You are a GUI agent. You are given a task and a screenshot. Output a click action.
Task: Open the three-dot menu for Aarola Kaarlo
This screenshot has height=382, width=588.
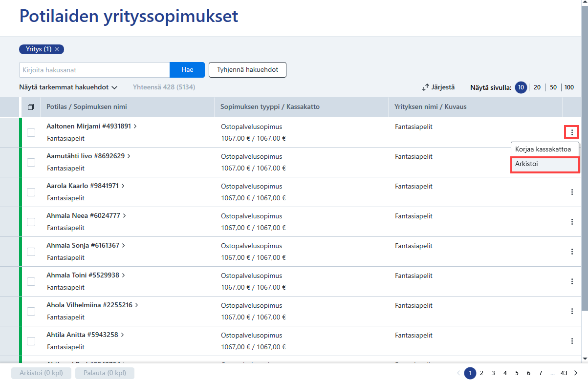572,192
